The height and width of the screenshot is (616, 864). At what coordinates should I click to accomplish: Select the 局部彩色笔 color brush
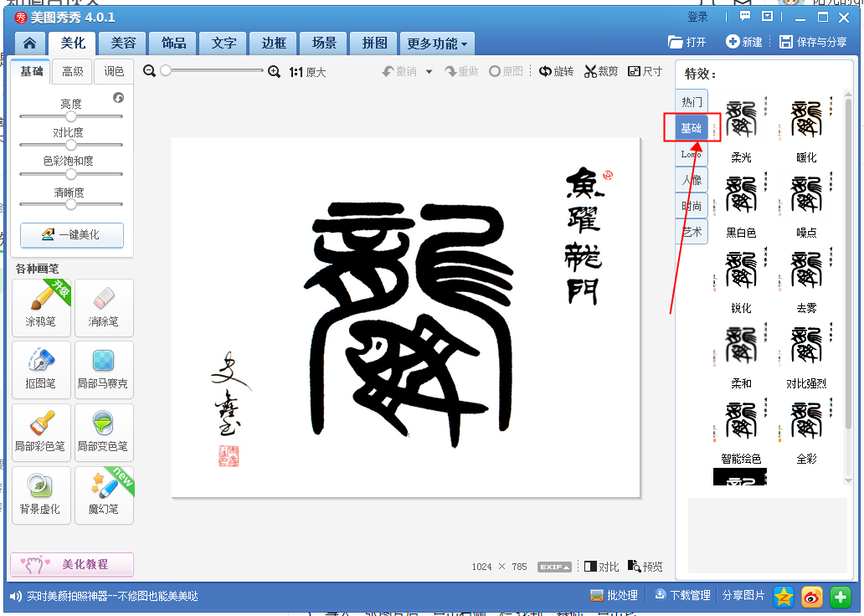[x=41, y=433]
